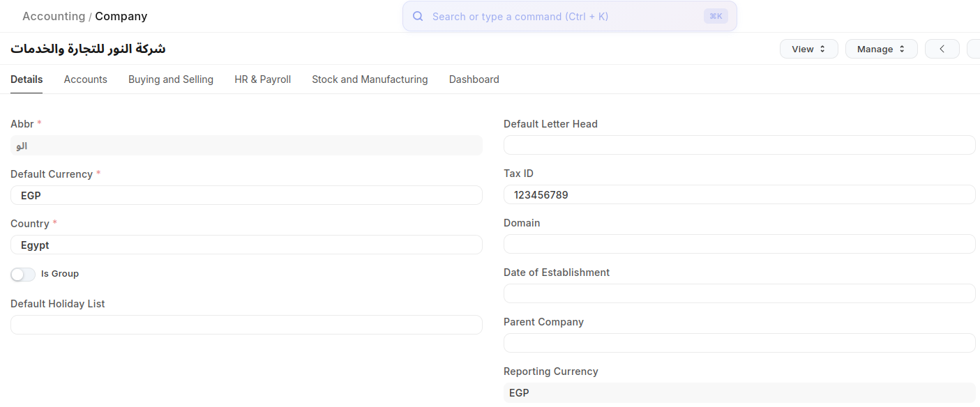Screen dimensions: 980x407
Task: Focus the search or command bar
Action: pyautogui.click(x=569, y=16)
